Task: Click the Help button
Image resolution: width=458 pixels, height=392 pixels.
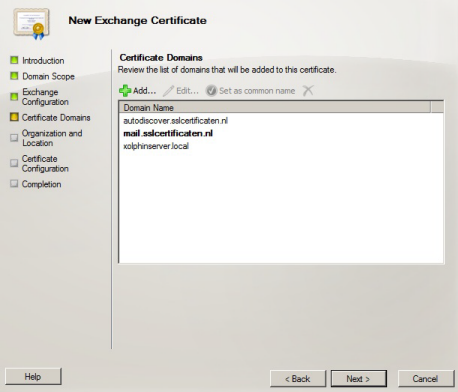Action: (33, 377)
